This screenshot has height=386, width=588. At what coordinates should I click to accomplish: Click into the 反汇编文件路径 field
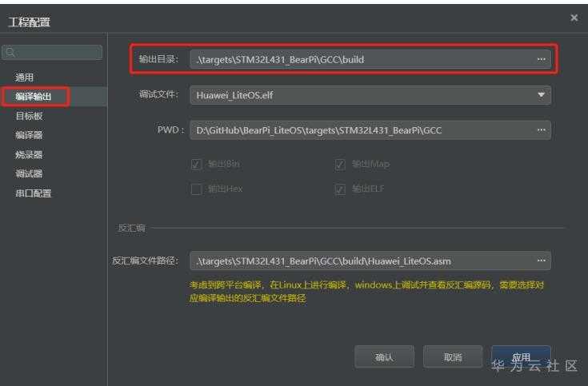[x=370, y=261]
